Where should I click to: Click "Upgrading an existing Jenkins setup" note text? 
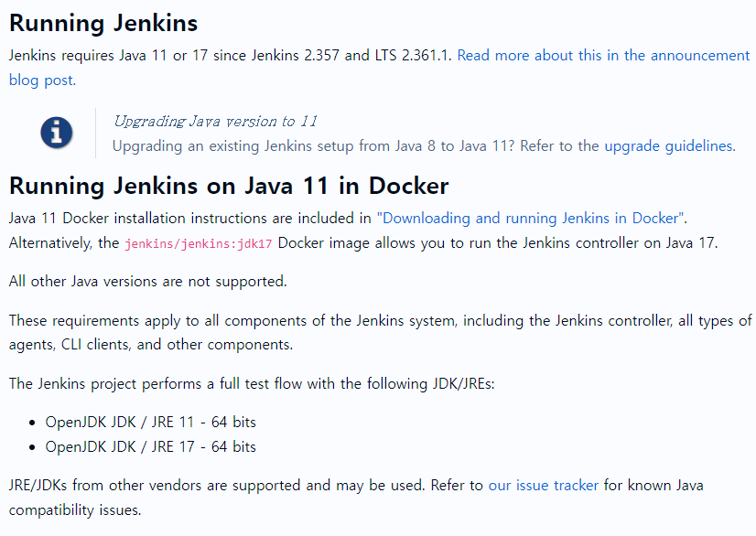point(424,146)
